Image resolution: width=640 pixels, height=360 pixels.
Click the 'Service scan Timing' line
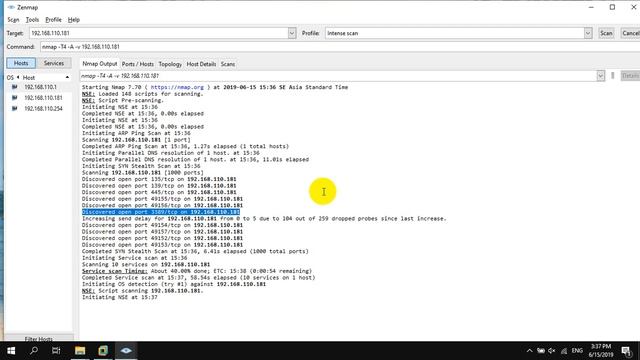click(197, 271)
